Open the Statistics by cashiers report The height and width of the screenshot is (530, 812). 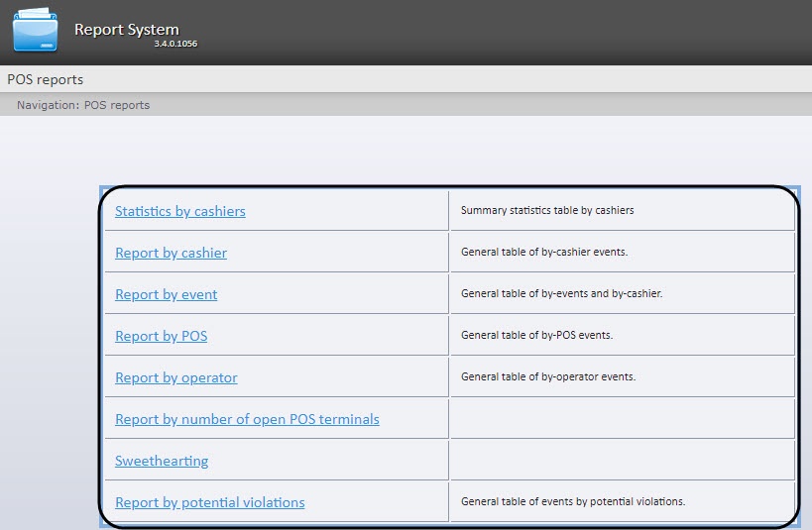click(x=179, y=211)
